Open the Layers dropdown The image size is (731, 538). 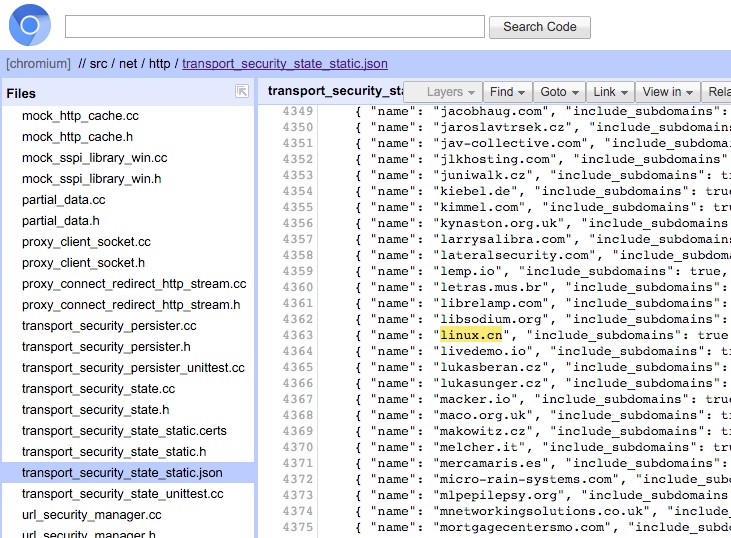pos(451,92)
